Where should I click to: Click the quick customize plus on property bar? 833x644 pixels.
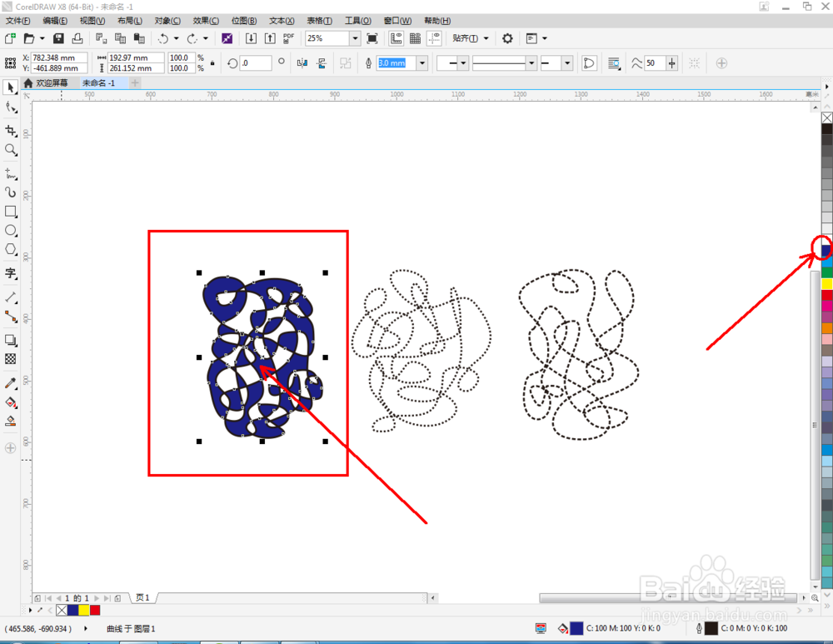[x=721, y=63]
